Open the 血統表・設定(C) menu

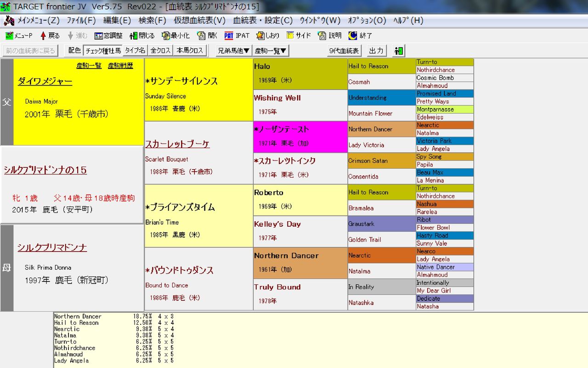point(263,20)
